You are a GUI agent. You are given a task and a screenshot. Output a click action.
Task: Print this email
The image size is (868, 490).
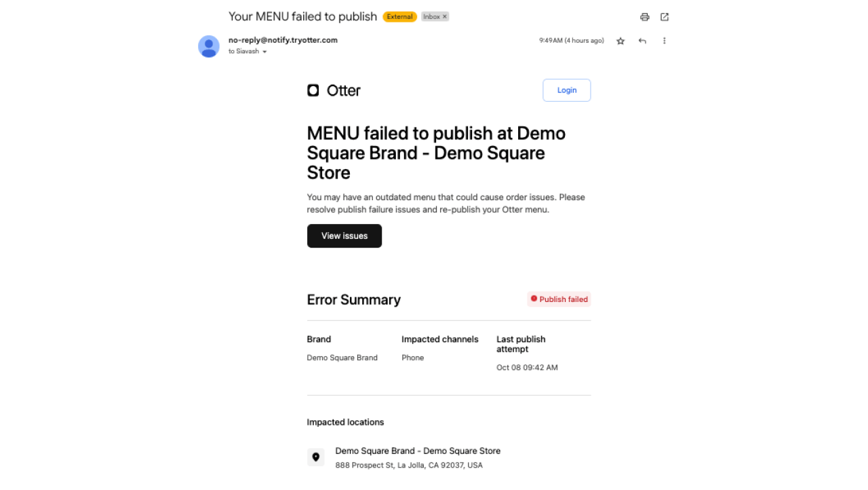coord(644,17)
